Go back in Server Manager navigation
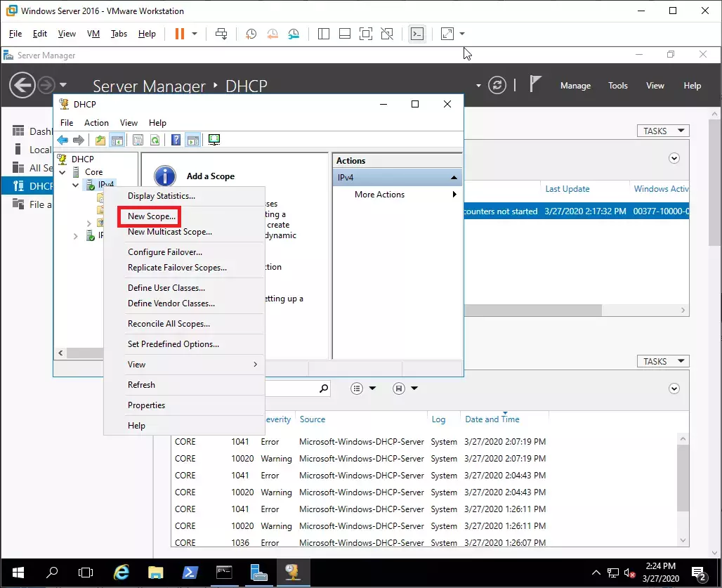 coord(22,85)
